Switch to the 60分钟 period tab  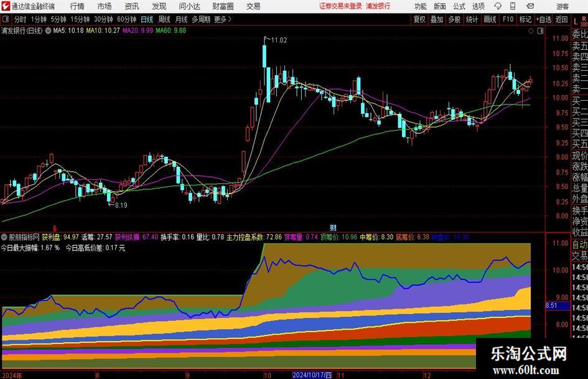click(126, 19)
